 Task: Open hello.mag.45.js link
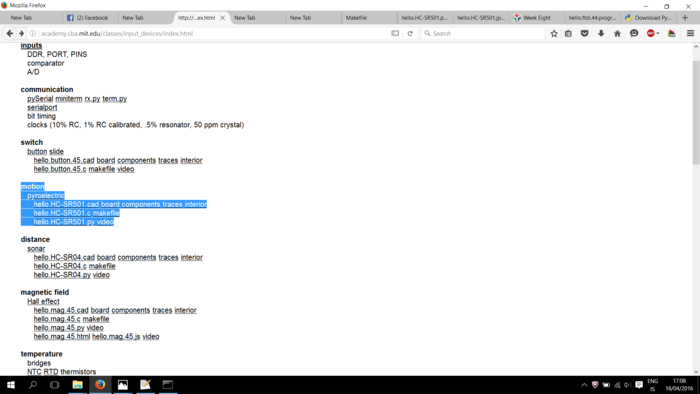click(116, 336)
